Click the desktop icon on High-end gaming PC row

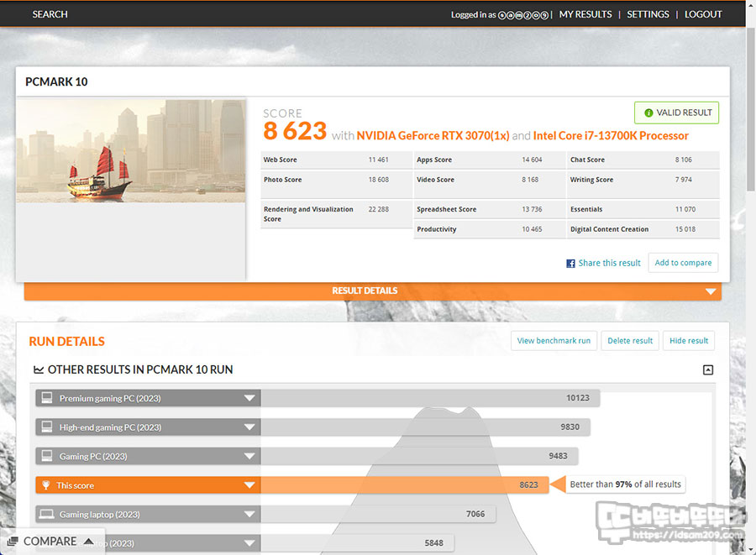pos(47,427)
